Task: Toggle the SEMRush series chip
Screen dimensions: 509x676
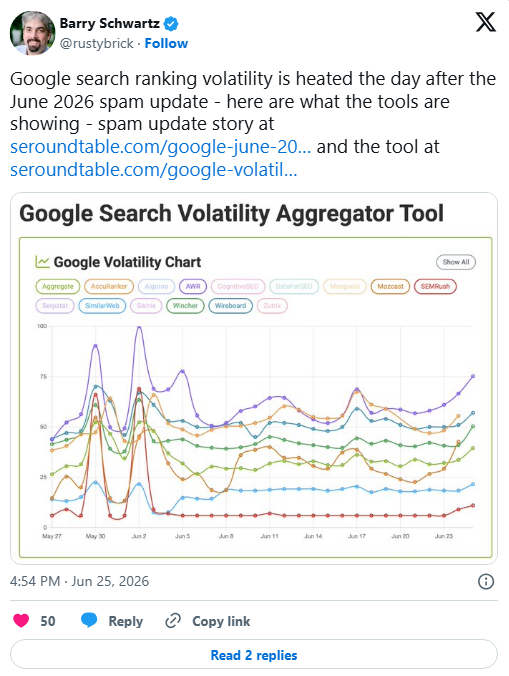Action: [x=435, y=286]
